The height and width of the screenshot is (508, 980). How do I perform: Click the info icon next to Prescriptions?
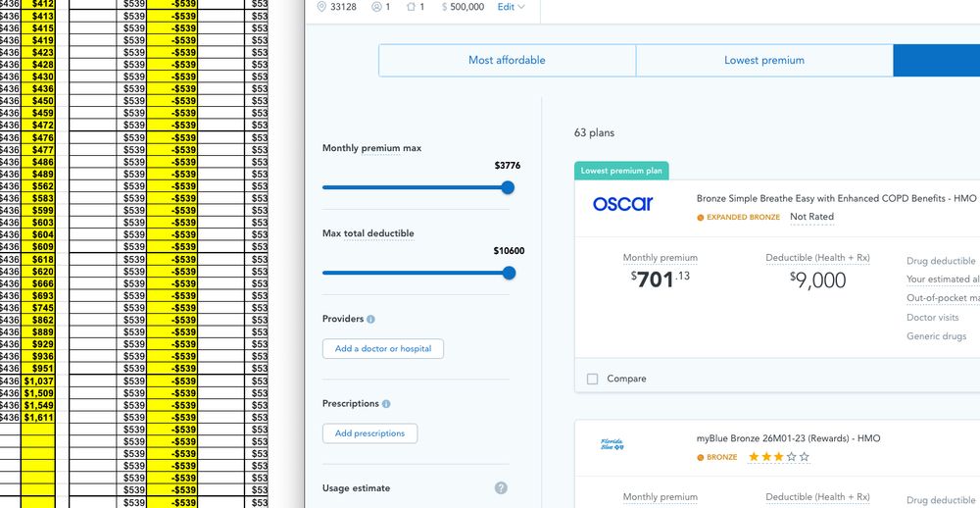click(x=386, y=404)
